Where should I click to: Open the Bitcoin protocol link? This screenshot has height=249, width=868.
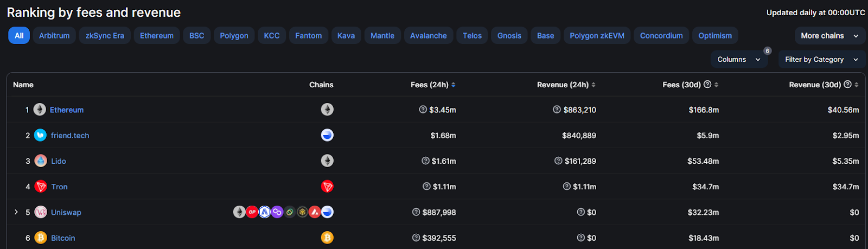coord(63,238)
